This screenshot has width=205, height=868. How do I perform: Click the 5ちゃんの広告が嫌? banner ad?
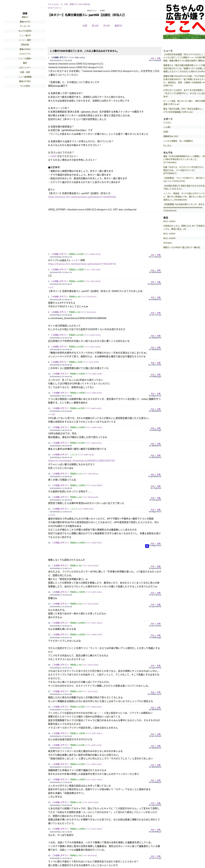coord(184,21)
